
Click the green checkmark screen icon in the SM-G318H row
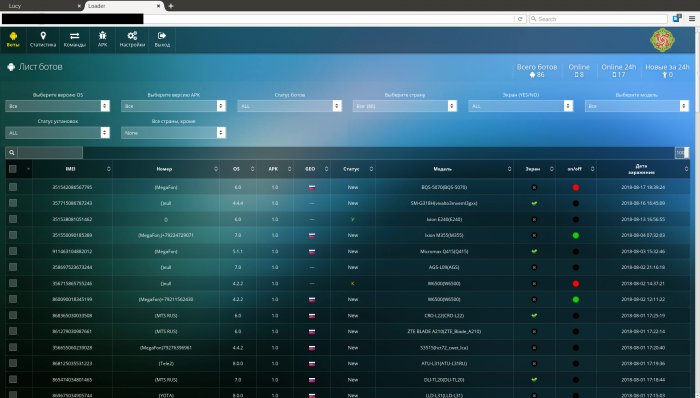coord(534,203)
